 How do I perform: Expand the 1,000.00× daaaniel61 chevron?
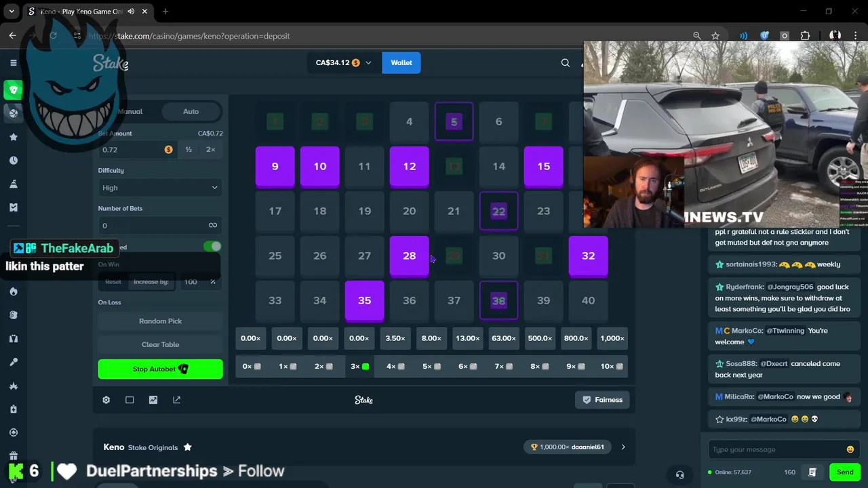(x=623, y=447)
